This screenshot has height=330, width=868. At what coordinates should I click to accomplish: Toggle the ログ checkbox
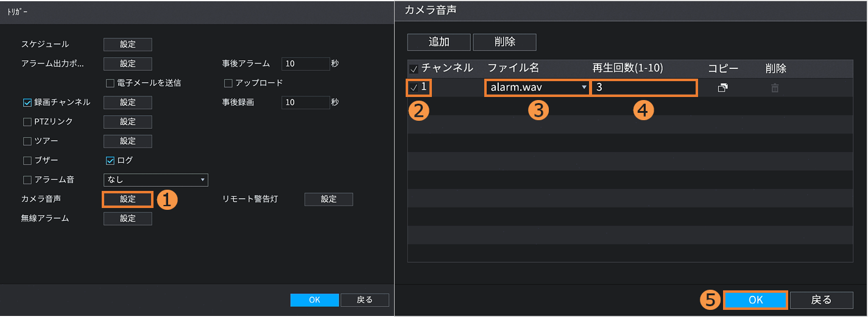click(110, 161)
